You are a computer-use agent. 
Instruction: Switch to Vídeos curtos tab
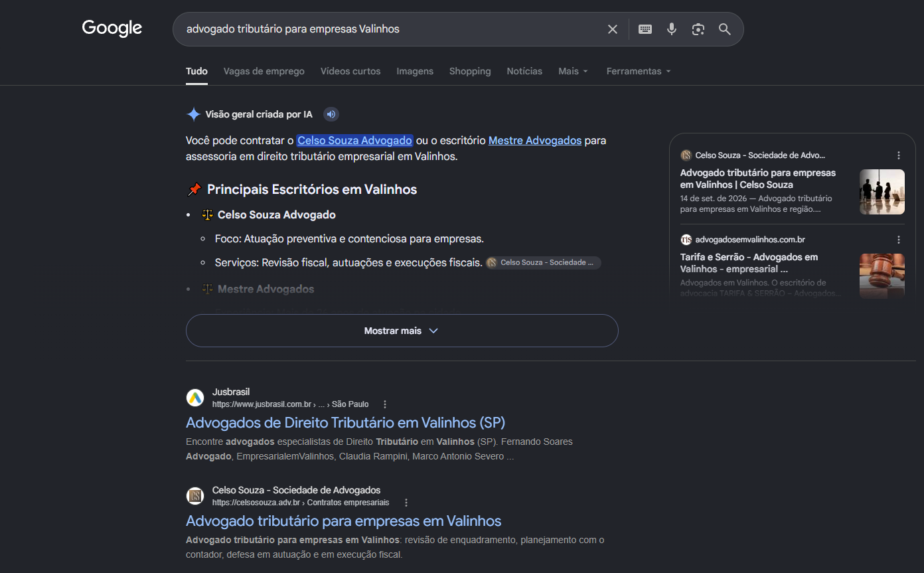(350, 71)
